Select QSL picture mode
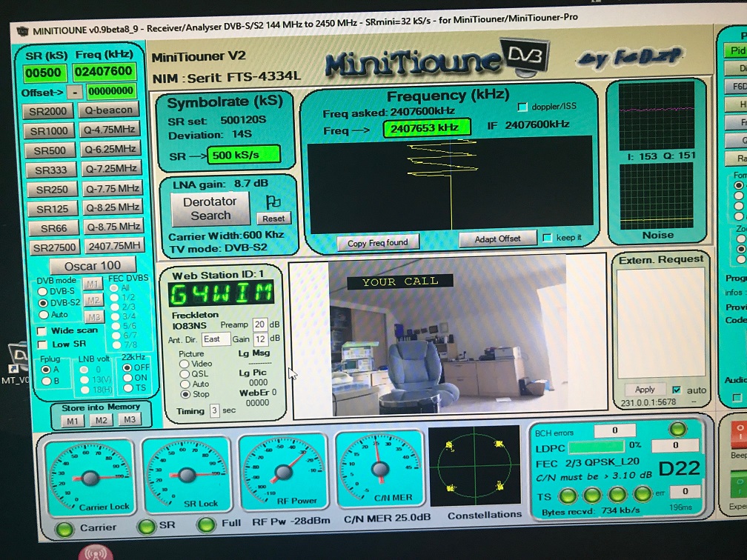Screen dimensions: 747x560 [x=185, y=374]
